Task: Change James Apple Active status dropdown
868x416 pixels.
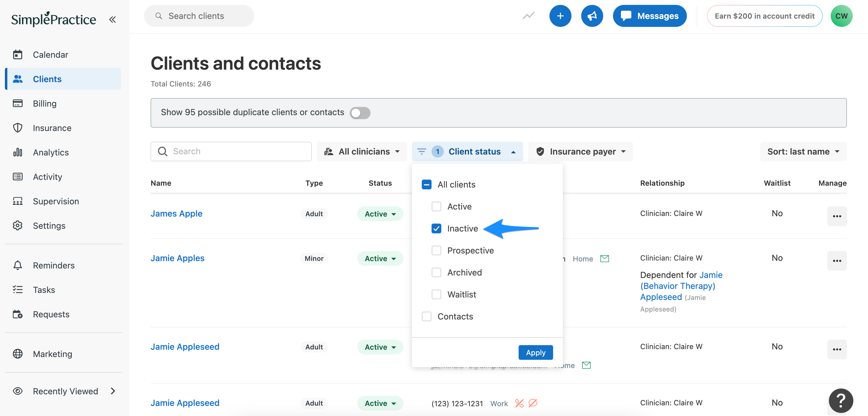Action: pos(380,214)
